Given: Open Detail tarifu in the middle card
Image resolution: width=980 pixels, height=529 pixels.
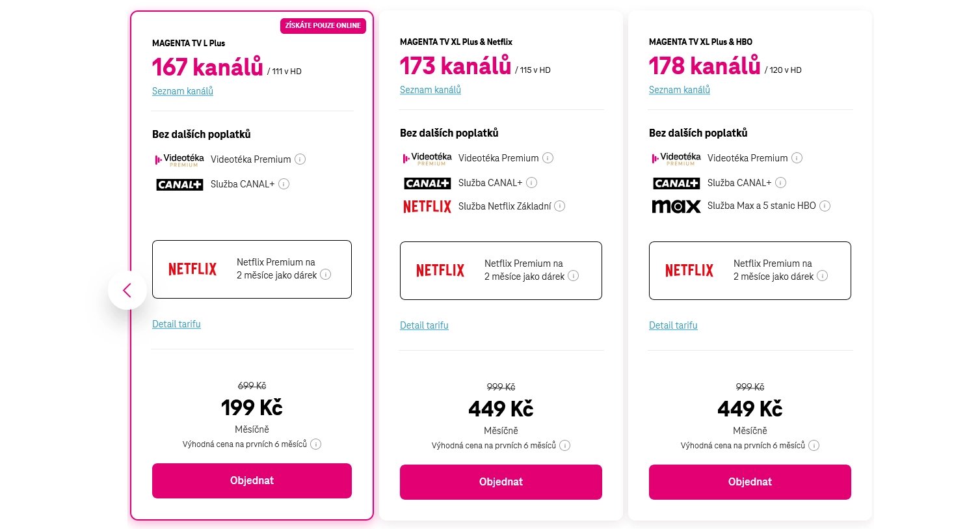Looking at the screenshot, I should coord(424,325).
